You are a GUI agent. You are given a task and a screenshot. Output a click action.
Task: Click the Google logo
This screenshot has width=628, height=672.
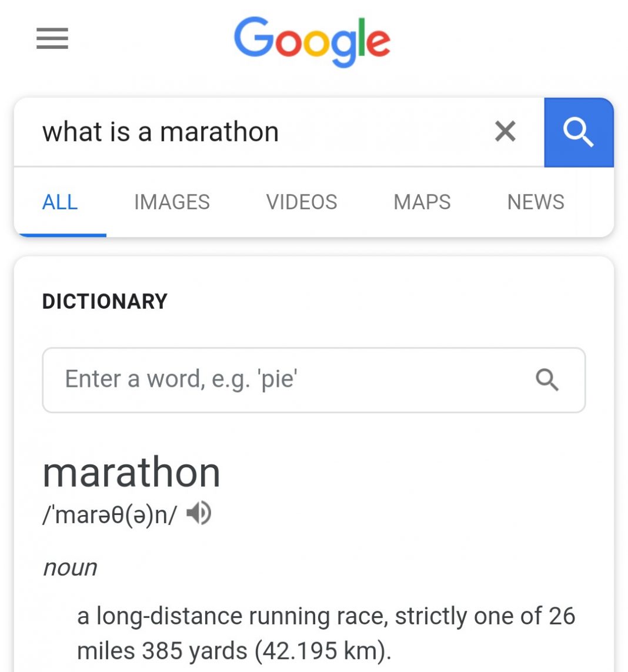click(312, 40)
